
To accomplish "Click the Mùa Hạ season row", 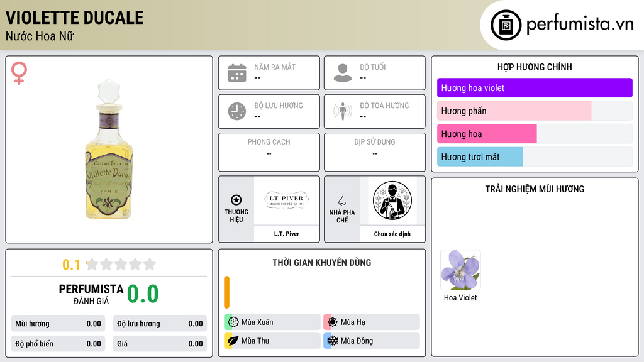I will pos(372,322).
